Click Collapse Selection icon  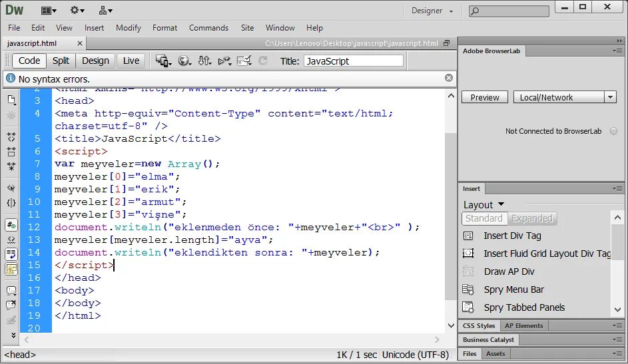(11, 152)
